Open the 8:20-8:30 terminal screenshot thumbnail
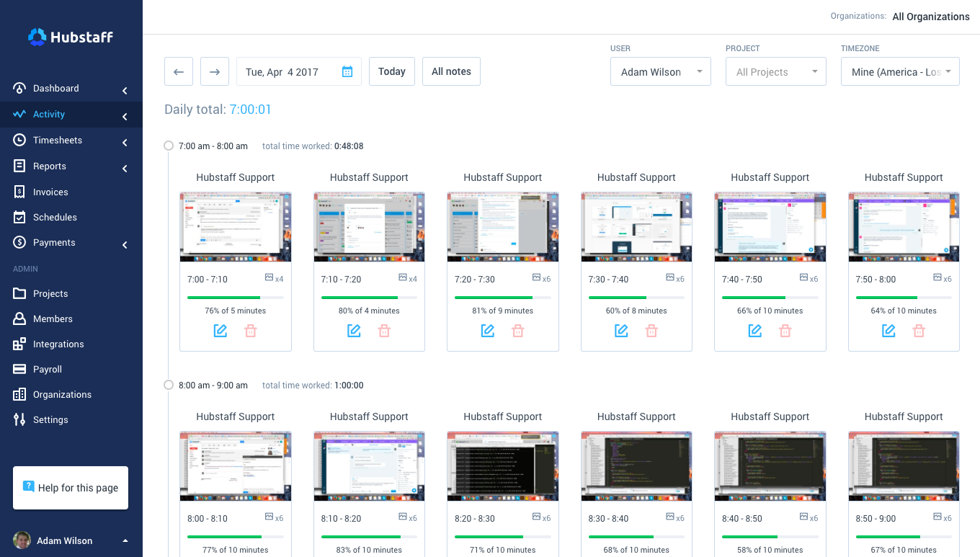980x557 pixels. click(x=502, y=465)
